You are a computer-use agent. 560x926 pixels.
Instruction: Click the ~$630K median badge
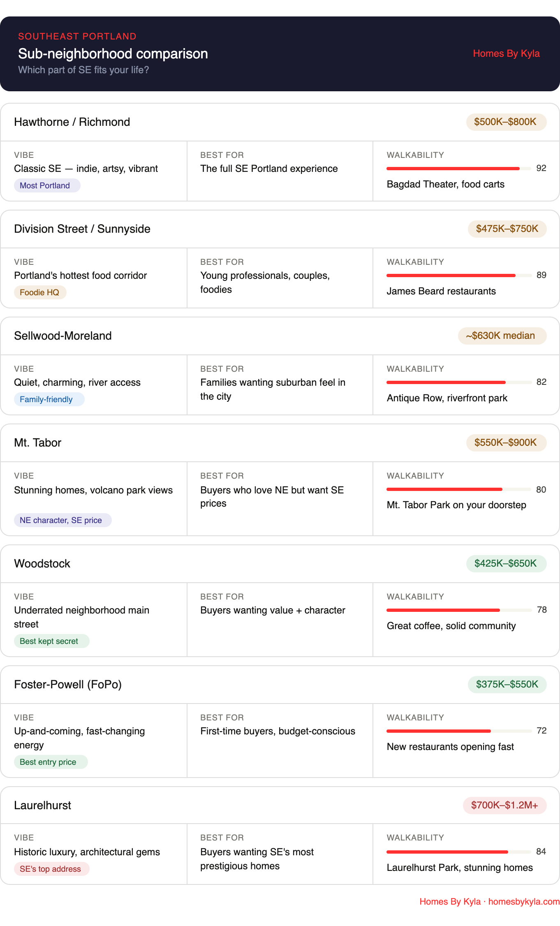click(502, 336)
